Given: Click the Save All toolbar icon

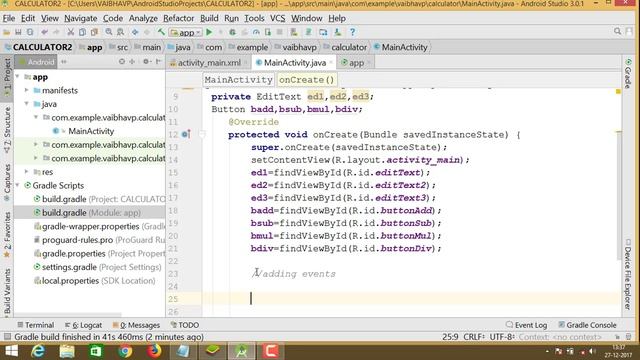Looking at the screenshot, I should pyautogui.click(x=18, y=32).
